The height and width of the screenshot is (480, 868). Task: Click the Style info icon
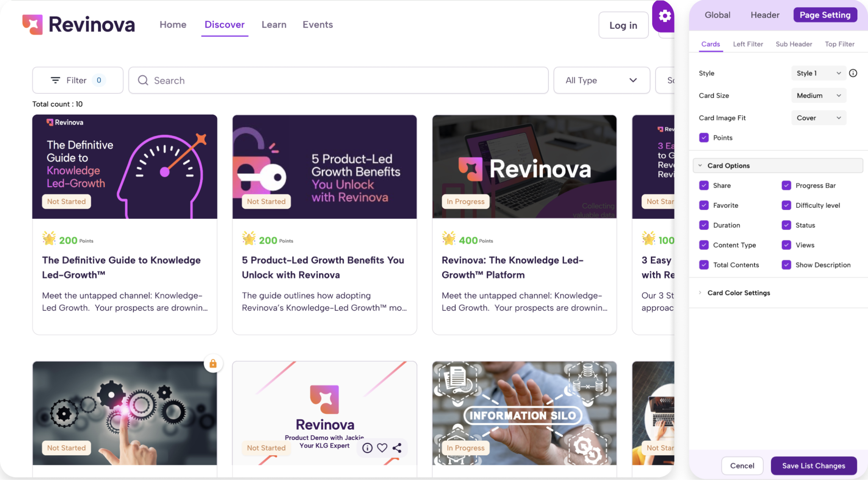pos(853,73)
